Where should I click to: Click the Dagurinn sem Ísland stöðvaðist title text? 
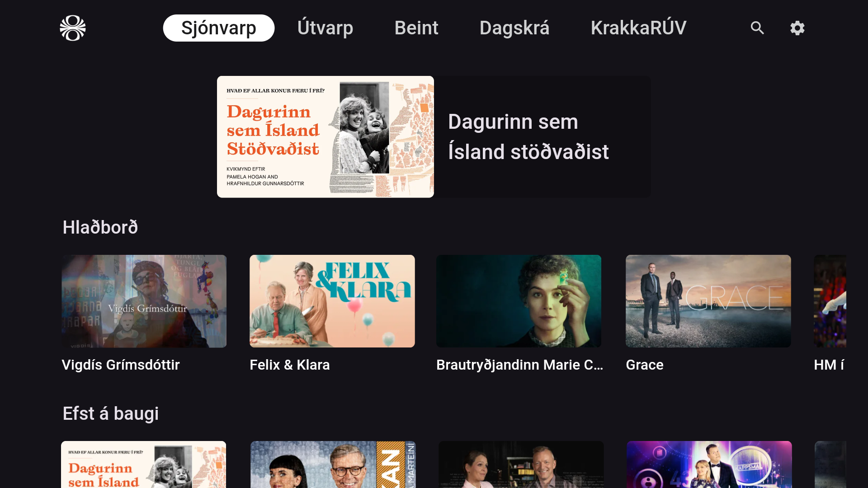tap(528, 136)
